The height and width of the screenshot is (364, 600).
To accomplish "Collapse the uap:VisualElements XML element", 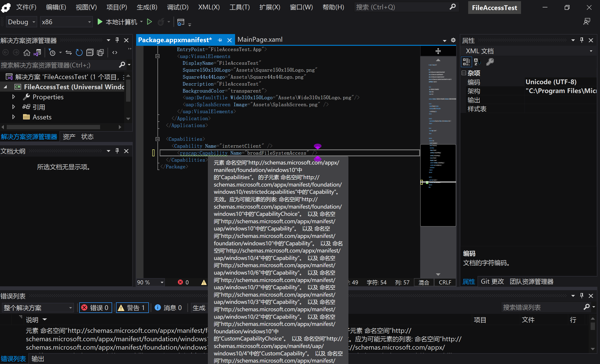I will pos(158,56).
